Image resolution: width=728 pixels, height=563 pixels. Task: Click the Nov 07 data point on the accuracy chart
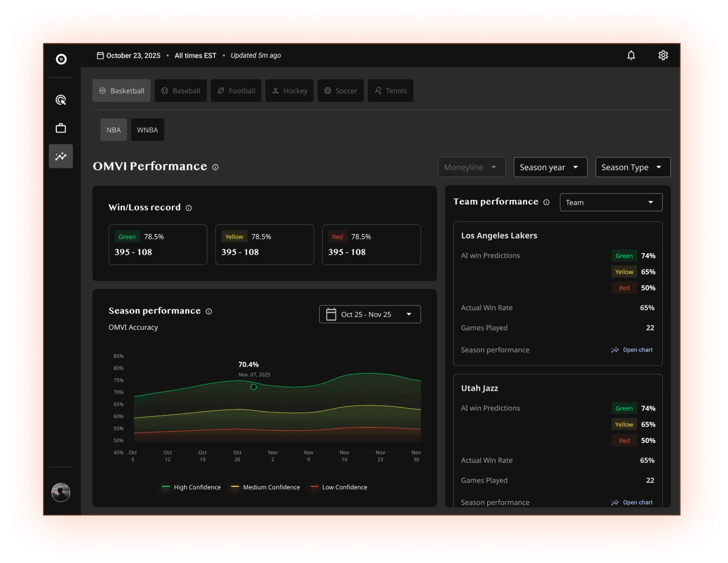coord(253,387)
